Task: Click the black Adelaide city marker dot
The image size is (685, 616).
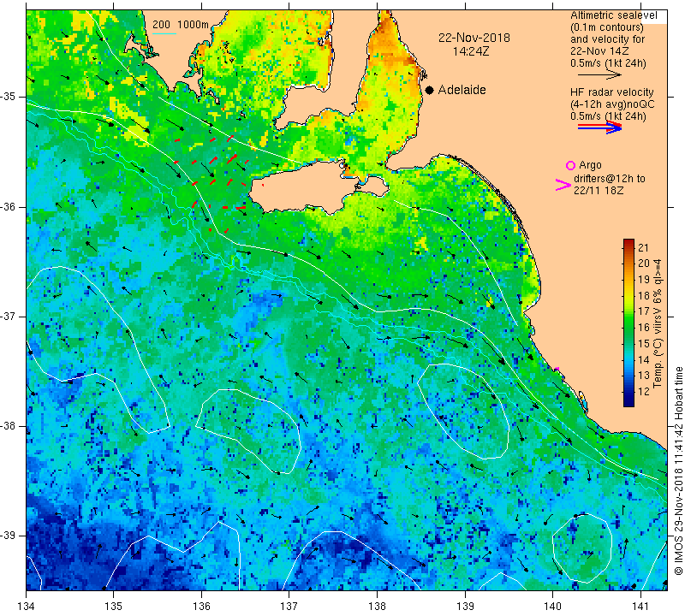Action: (x=430, y=90)
